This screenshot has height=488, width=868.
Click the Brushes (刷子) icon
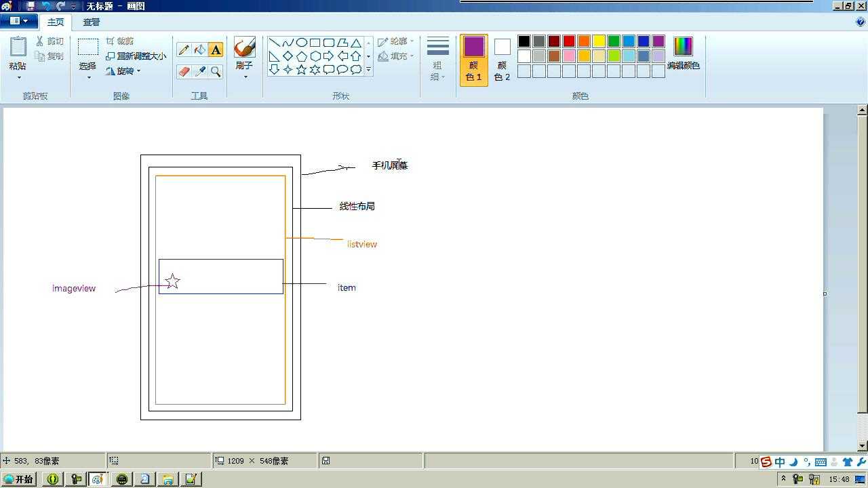coord(244,47)
